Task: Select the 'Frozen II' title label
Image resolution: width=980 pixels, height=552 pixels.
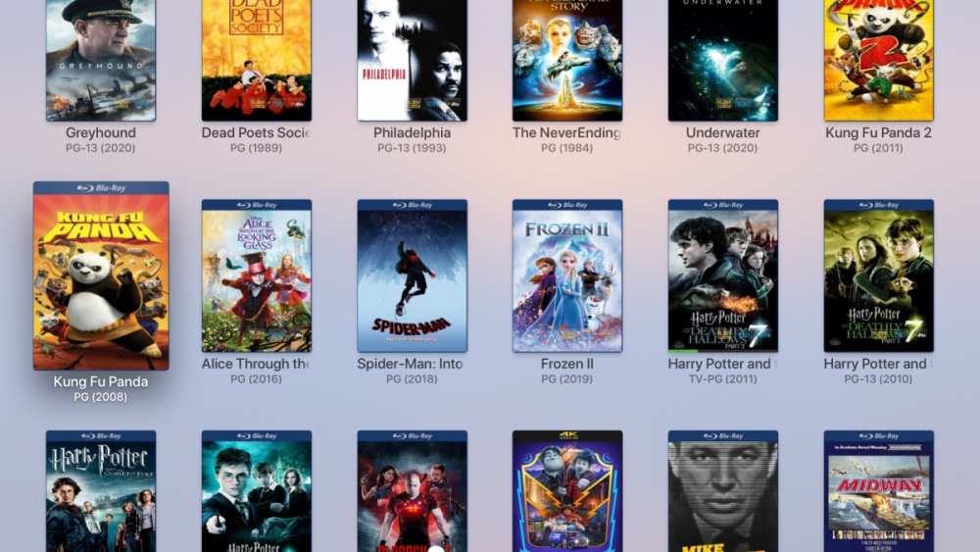Action: [566, 363]
